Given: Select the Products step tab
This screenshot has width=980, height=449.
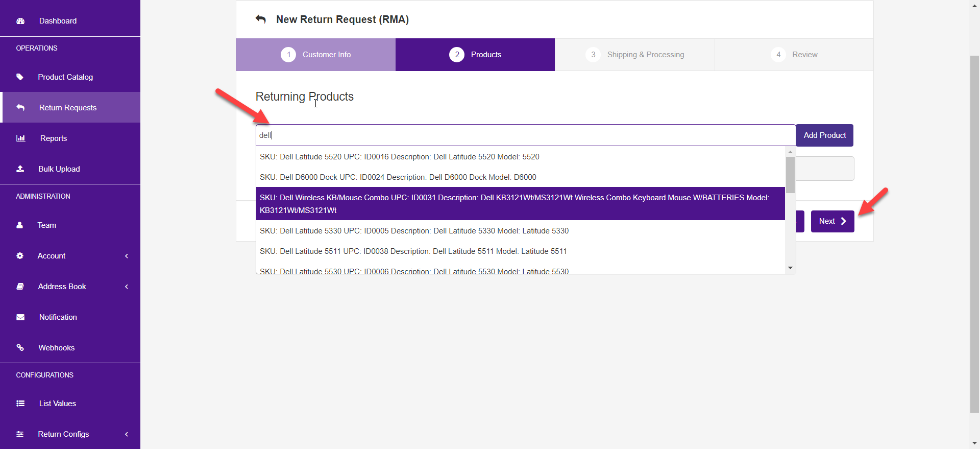Looking at the screenshot, I should pos(475,55).
